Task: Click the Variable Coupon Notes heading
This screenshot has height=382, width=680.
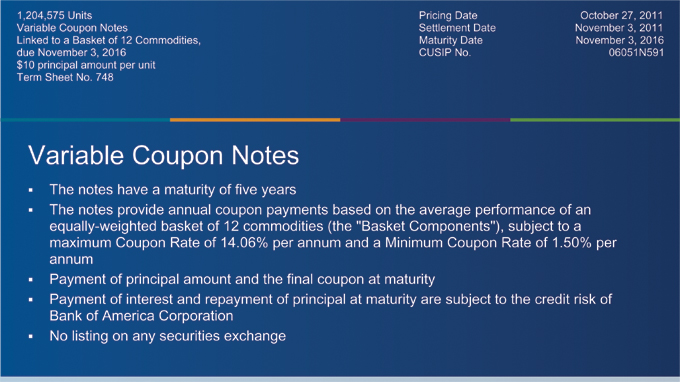Action: click(163, 155)
